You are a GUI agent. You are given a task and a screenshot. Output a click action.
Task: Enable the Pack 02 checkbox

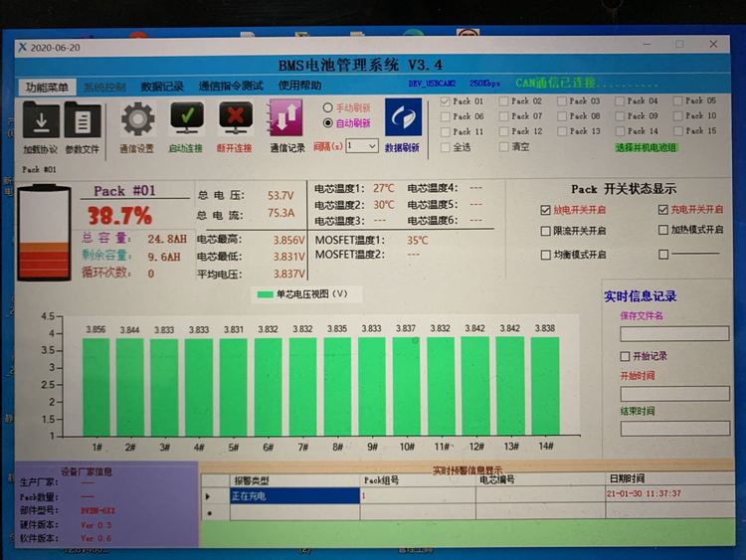(503, 101)
